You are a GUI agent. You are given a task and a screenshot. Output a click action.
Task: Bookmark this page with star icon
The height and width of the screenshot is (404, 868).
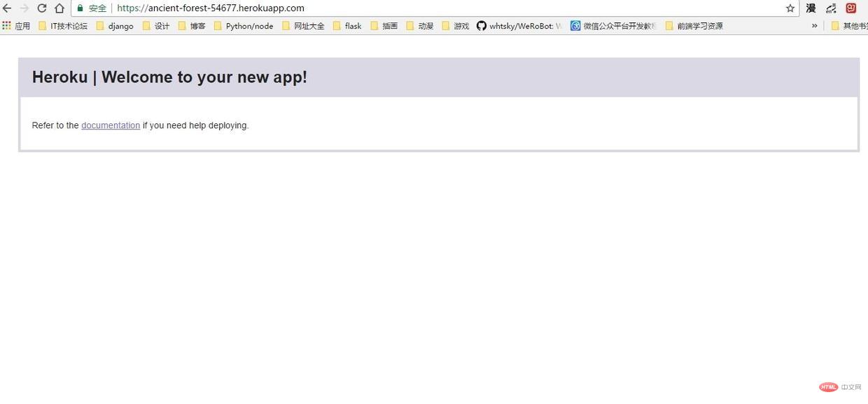(790, 8)
